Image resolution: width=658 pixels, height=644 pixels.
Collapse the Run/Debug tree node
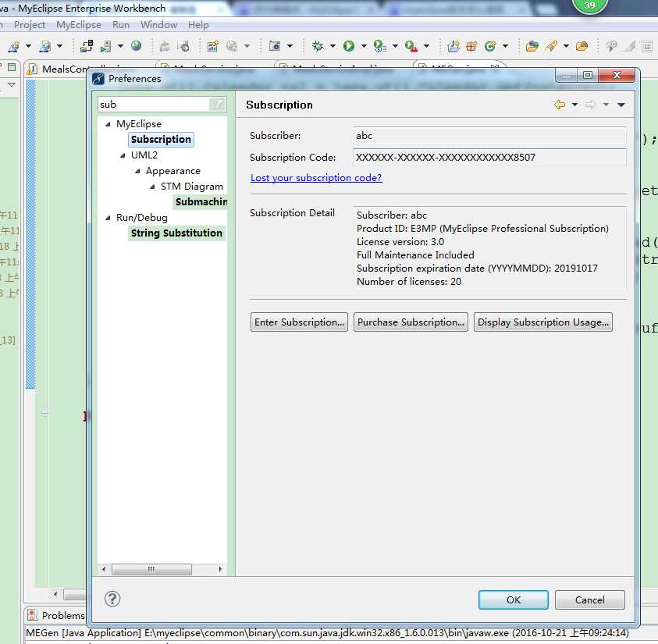click(x=108, y=218)
